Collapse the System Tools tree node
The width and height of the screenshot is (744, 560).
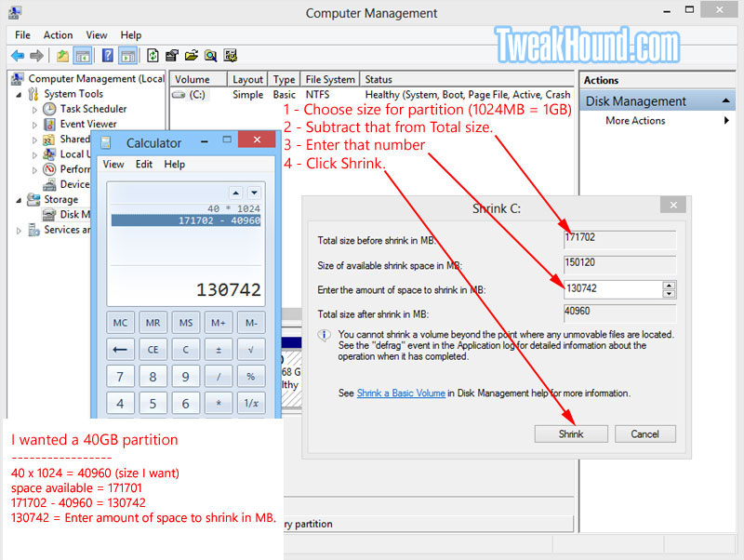[19, 95]
